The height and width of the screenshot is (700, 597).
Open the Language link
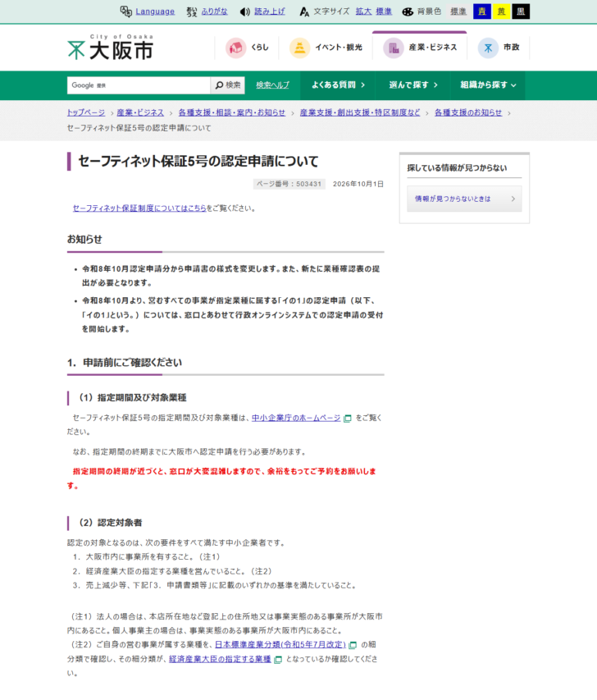pyautogui.click(x=155, y=11)
